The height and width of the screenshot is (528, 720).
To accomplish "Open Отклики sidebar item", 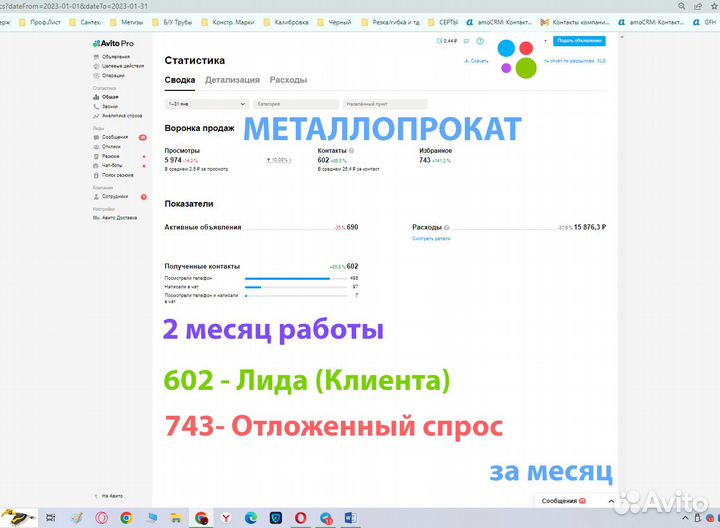I will [x=107, y=147].
